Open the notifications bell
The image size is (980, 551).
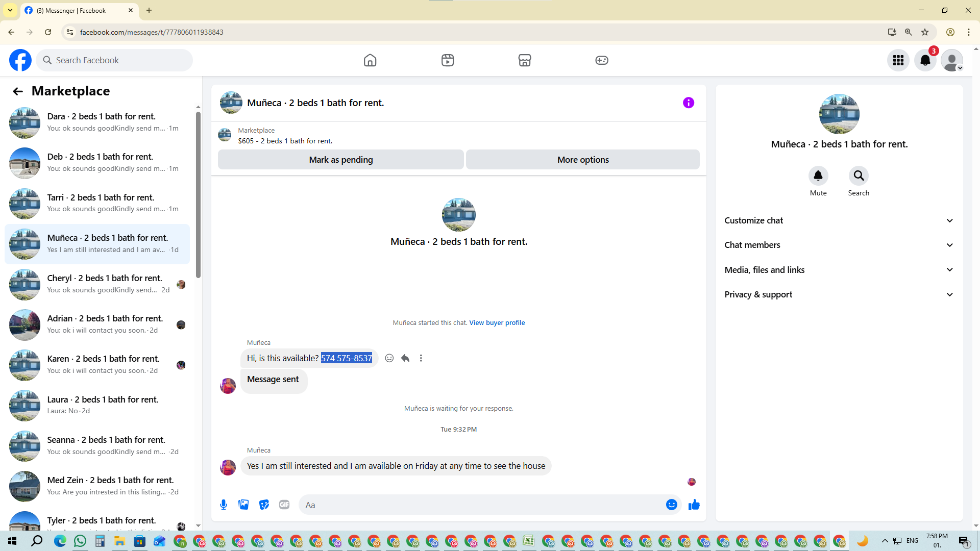point(925,60)
